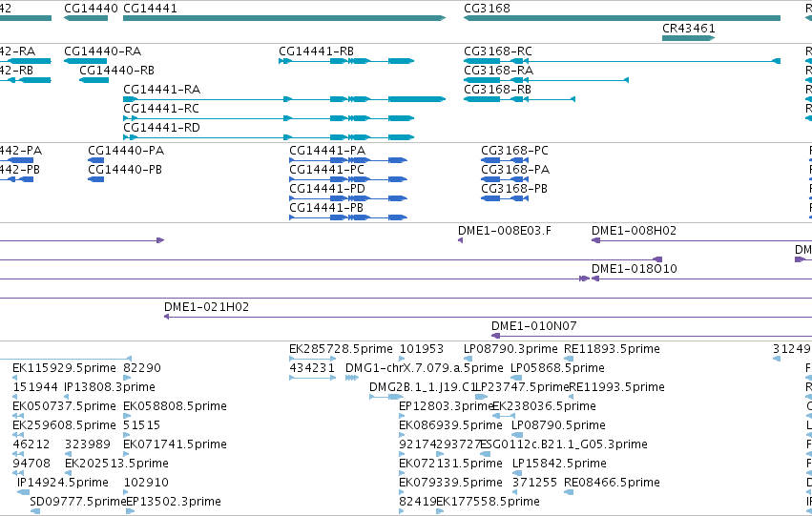Image resolution: width=812 pixels, height=516 pixels.
Task: Click protein CG3168-PC label
Action: tap(514, 151)
